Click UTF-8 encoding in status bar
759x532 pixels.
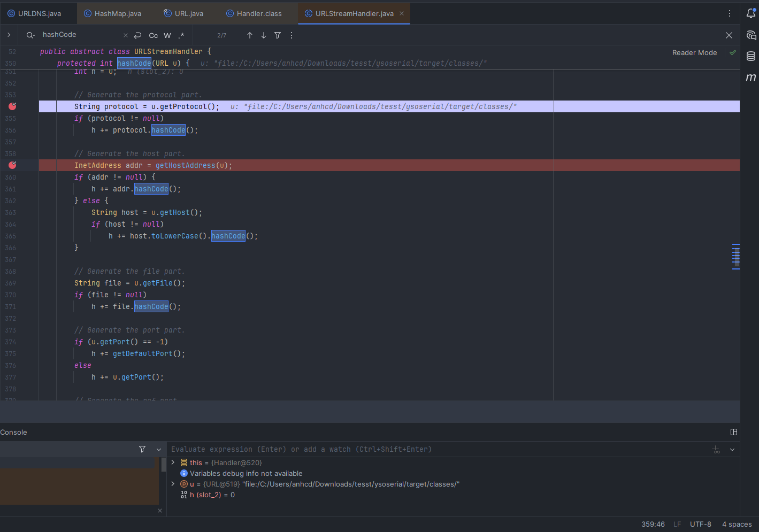point(700,524)
